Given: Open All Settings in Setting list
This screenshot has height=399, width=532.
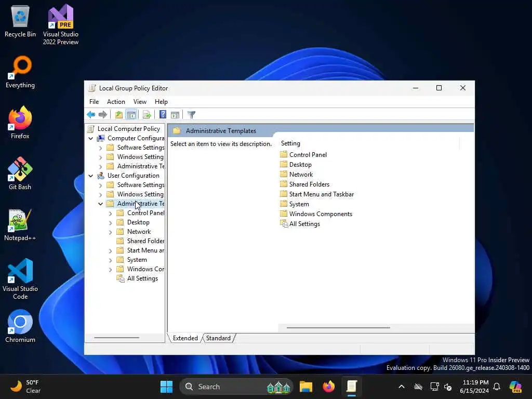Looking at the screenshot, I should [x=304, y=224].
